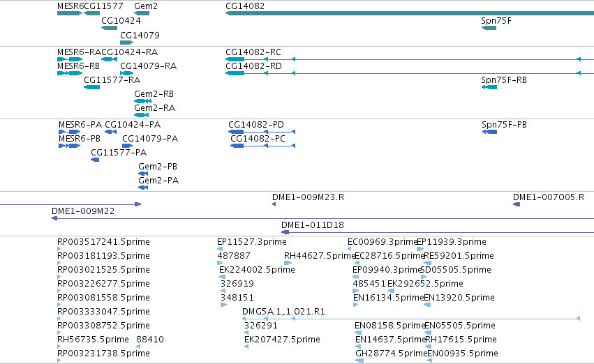
Task: Click the long CG14082 gene bar
Action: click(410, 13)
